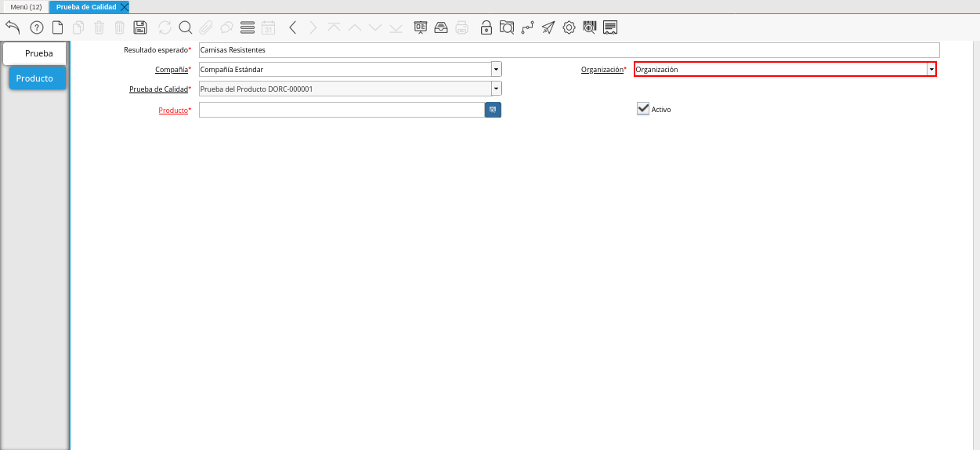
Task: Click the undo changes arrow icon
Action: (x=13, y=27)
